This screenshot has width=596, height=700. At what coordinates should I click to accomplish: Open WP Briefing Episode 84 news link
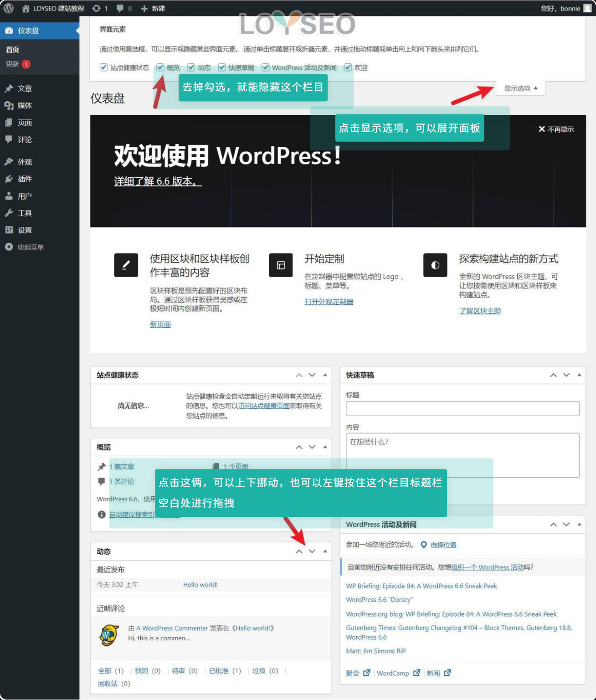pos(421,586)
